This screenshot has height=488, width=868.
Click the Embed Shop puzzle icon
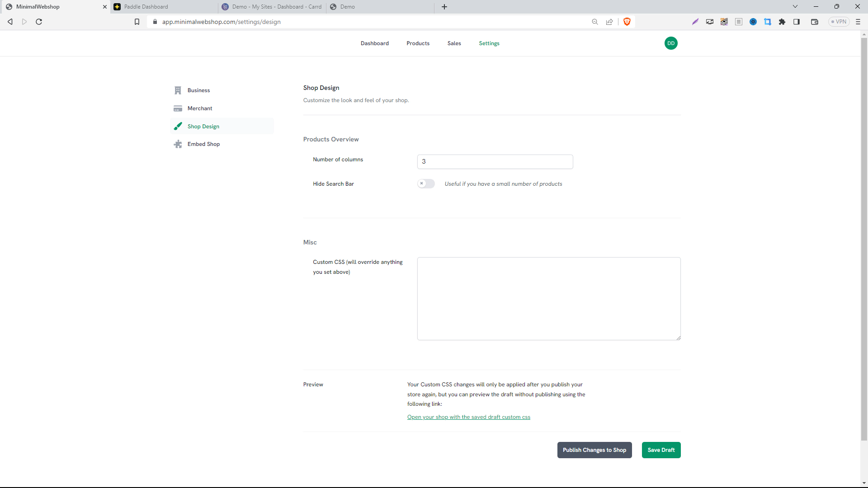[178, 144]
